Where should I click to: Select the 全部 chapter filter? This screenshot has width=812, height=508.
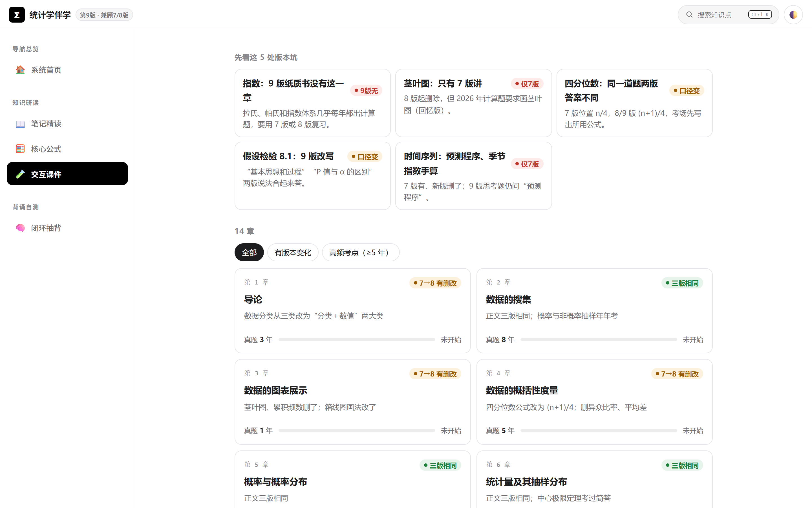coord(249,252)
